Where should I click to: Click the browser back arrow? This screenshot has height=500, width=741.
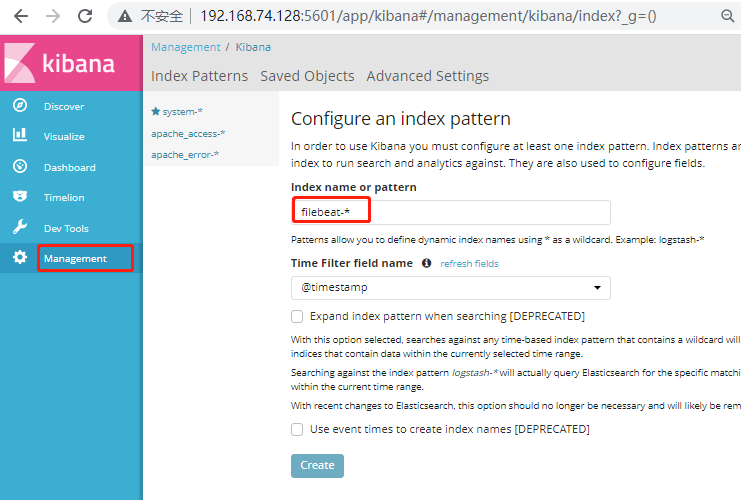pos(21,16)
